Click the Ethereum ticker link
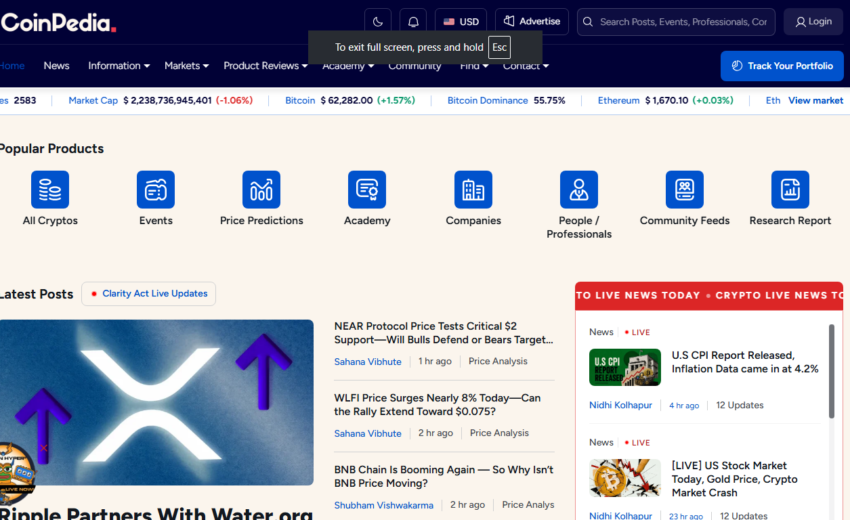The image size is (850, 520). coord(619,100)
